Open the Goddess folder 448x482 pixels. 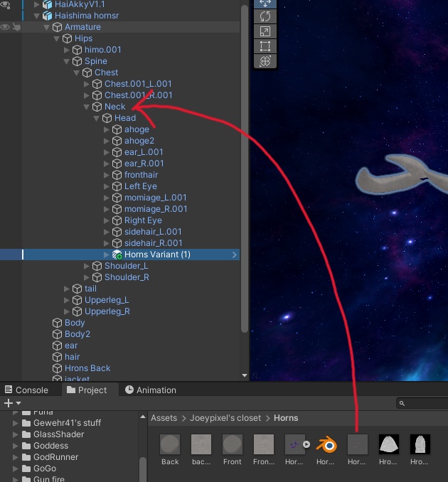pos(50,446)
